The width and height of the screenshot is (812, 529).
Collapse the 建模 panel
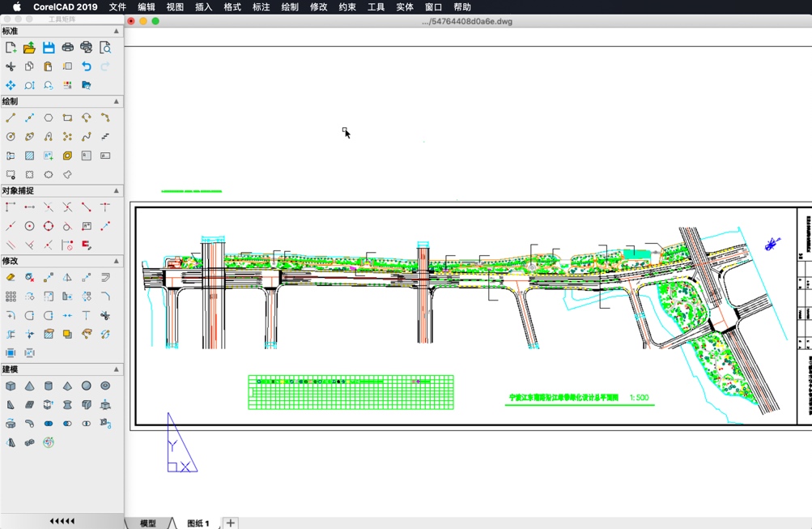tap(117, 369)
